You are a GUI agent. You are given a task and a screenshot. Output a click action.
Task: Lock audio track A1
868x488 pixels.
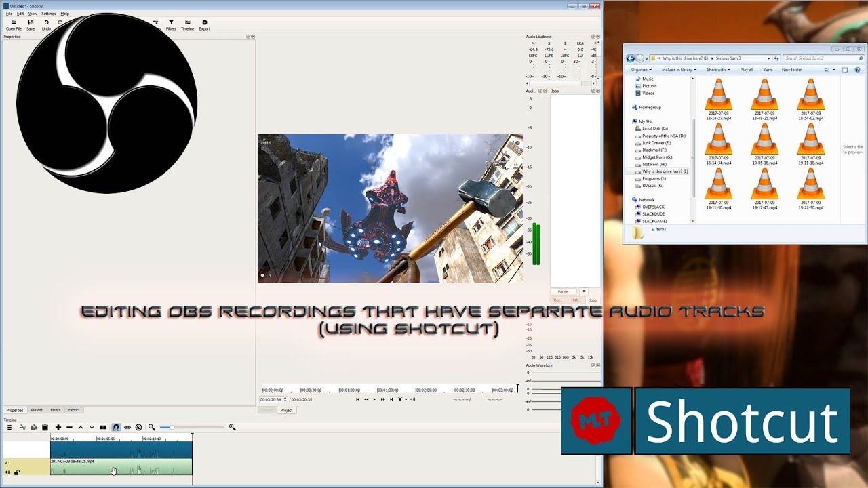(x=17, y=472)
